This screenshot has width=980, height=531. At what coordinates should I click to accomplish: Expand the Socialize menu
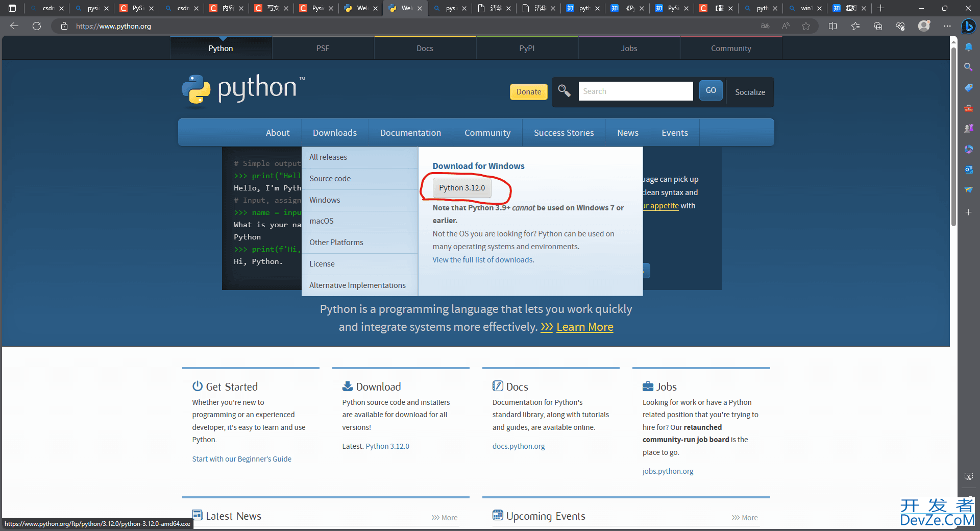750,92
